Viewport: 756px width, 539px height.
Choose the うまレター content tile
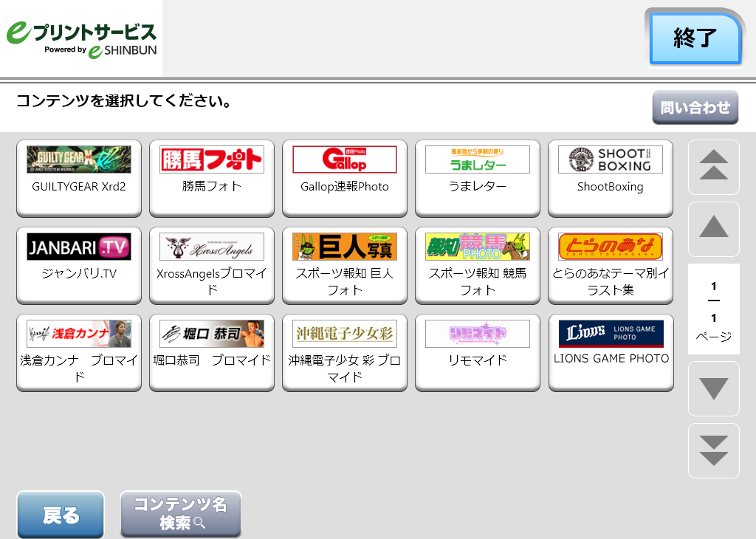coord(478,178)
